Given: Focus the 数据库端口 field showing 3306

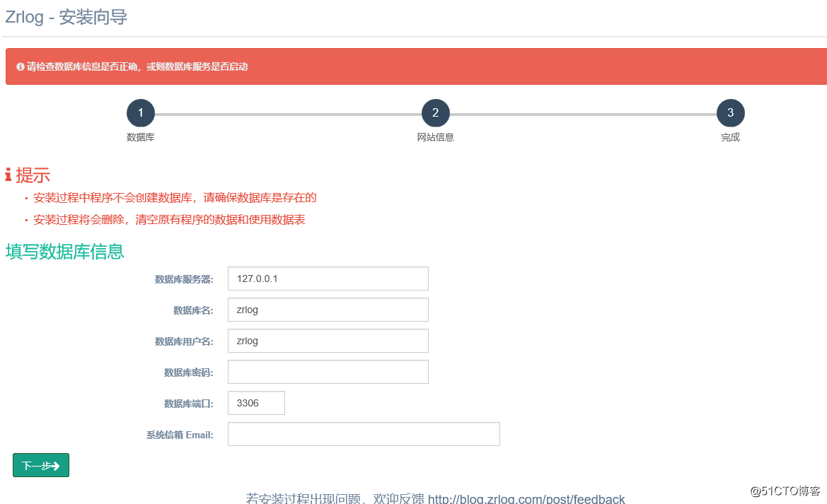Looking at the screenshot, I should pyautogui.click(x=256, y=403).
